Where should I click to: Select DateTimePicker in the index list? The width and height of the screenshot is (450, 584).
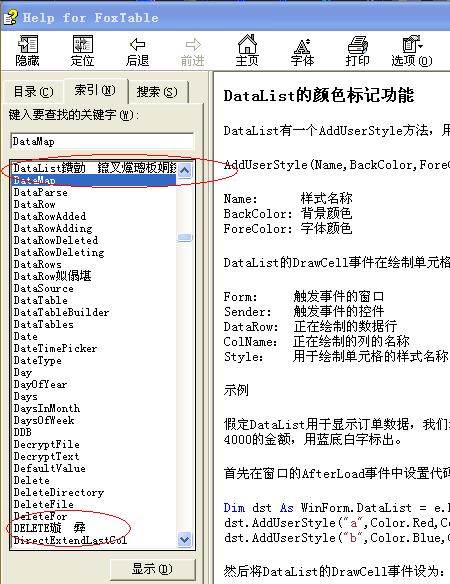[56, 348]
